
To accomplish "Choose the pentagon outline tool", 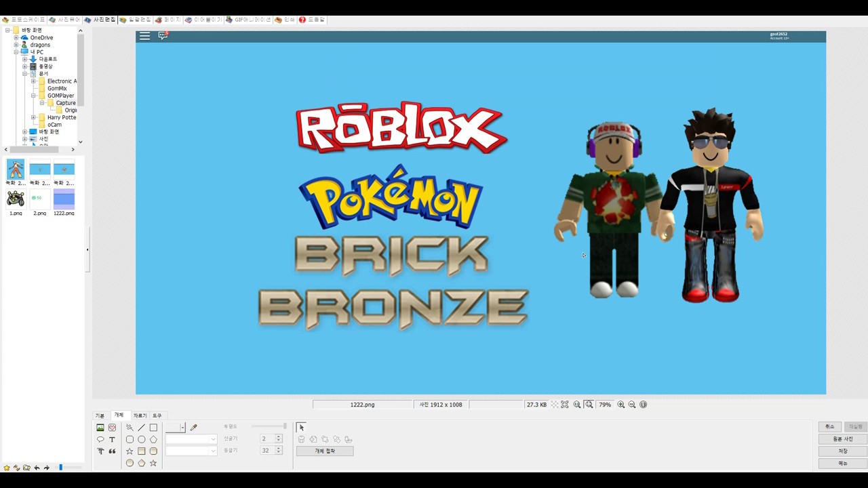I will point(153,439).
